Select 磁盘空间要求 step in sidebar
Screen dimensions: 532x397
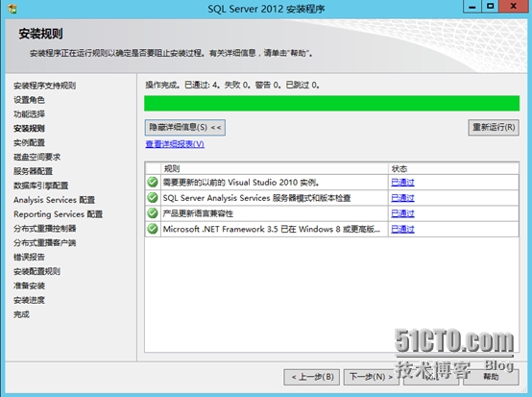tap(37, 157)
